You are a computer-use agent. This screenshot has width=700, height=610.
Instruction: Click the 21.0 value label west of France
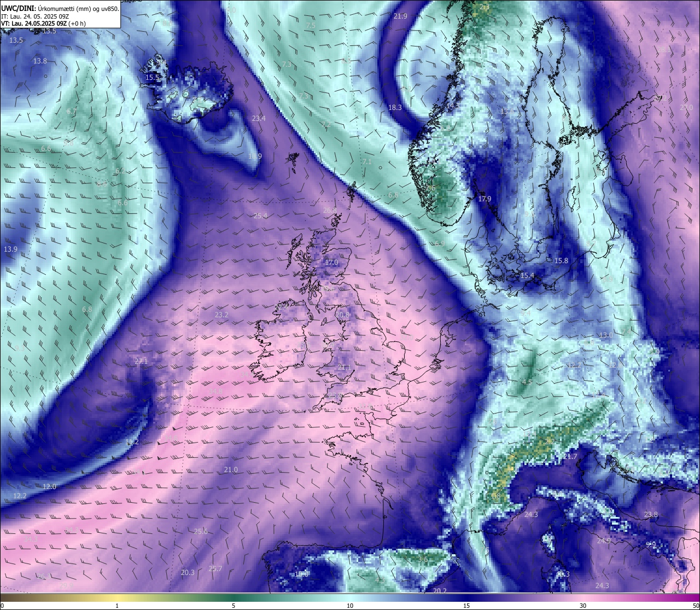pyautogui.click(x=231, y=470)
